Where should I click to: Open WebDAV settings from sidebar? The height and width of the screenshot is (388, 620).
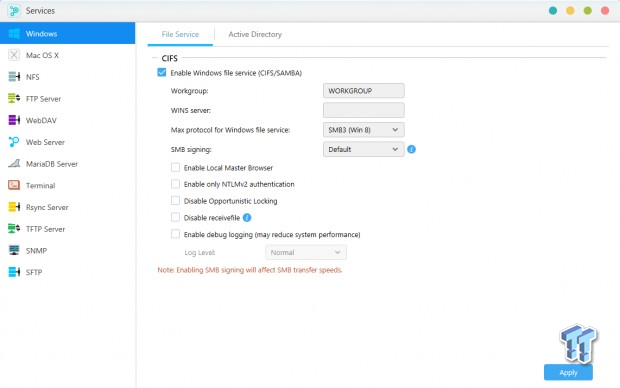(68, 120)
